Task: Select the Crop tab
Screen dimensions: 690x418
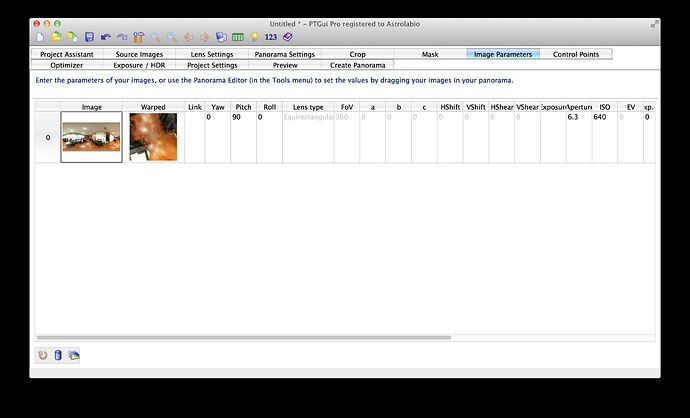Action: (358, 54)
